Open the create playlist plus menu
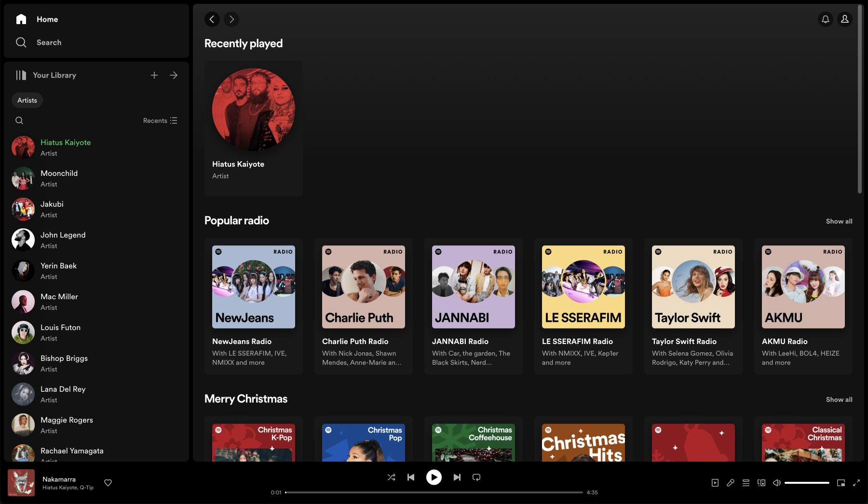Image resolution: width=868 pixels, height=504 pixels. (154, 75)
